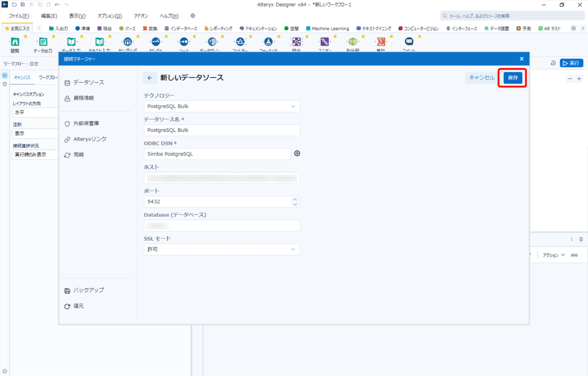This screenshot has width=588, height=376.
Task: Switch to the レポーティング tool category
Action: pyautogui.click(x=218, y=28)
